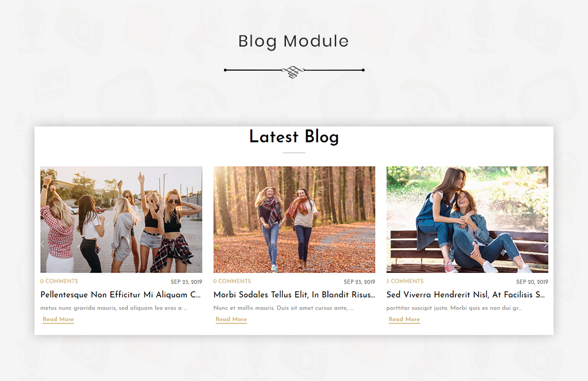Open the autumn forest walk blog image

pyautogui.click(x=295, y=220)
